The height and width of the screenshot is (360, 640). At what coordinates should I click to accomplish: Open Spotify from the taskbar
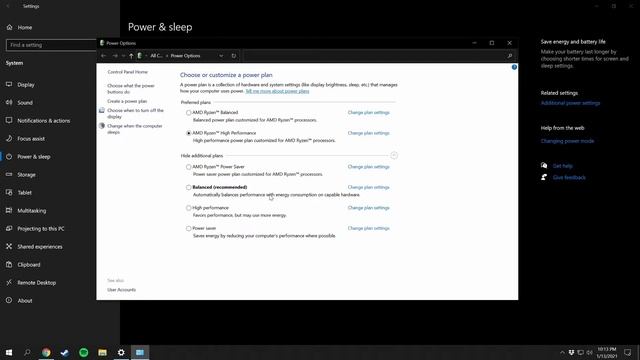pos(84,352)
